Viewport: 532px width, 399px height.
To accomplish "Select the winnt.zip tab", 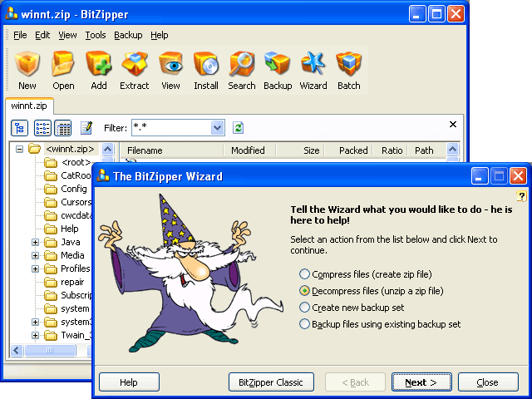I will pos(29,106).
